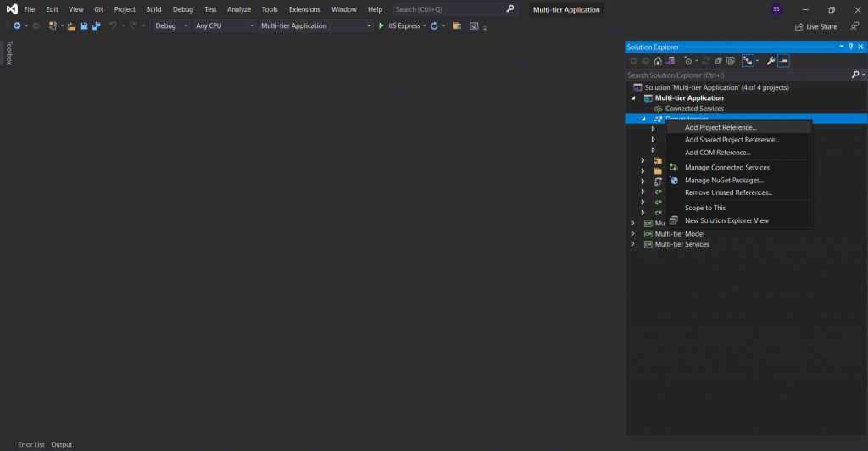This screenshot has width=868, height=451.
Task: Open the Output tab
Action: coord(61,444)
